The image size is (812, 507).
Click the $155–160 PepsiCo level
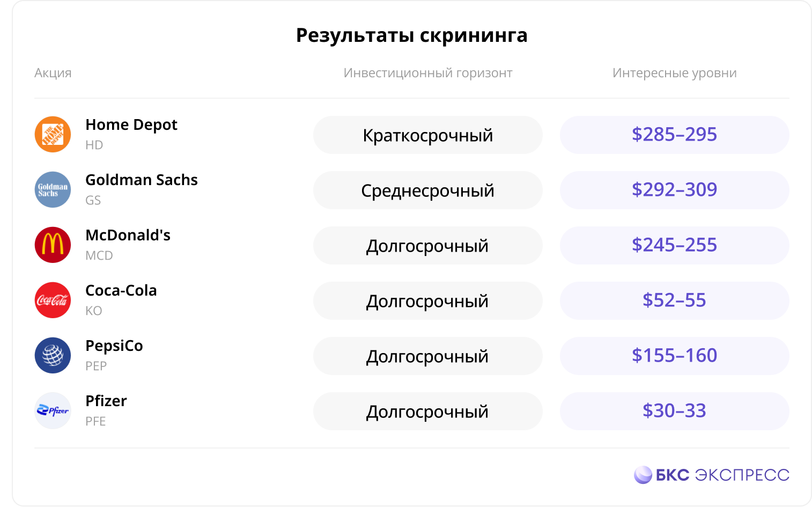[674, 356]
